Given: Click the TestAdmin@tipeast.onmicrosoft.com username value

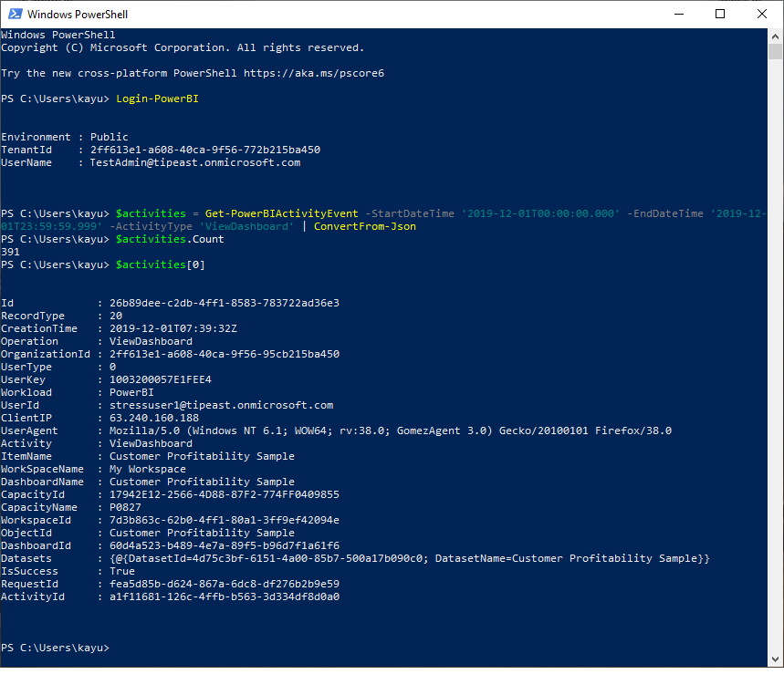Looking at the screenshot, I should pos(194,162).
